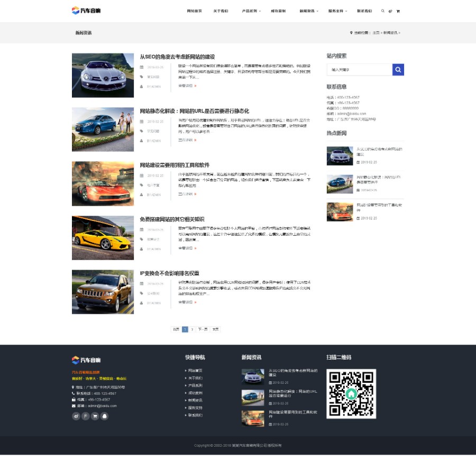The image size is (476, 461).
Task: Open the shopping cart icon in header
Action: coord(398,11)
